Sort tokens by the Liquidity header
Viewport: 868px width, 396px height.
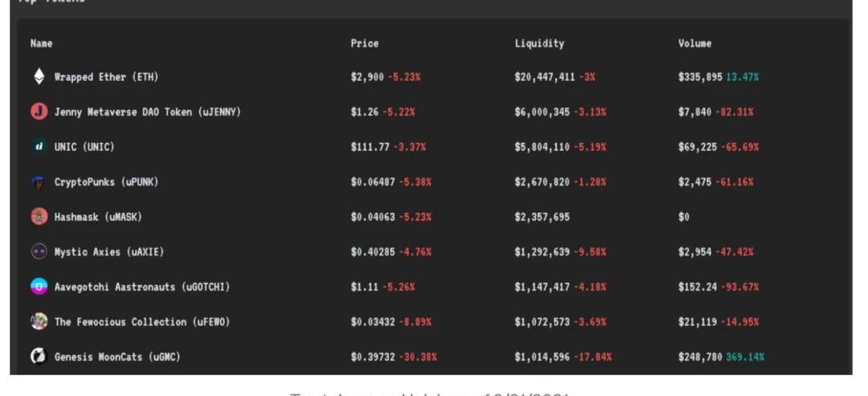click(539, 43)
